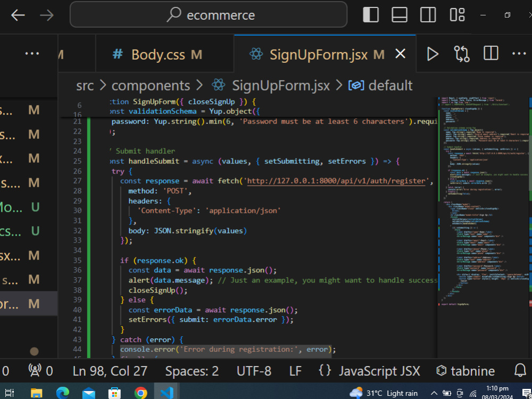Open battery tray icon

(x=447, y=393)
